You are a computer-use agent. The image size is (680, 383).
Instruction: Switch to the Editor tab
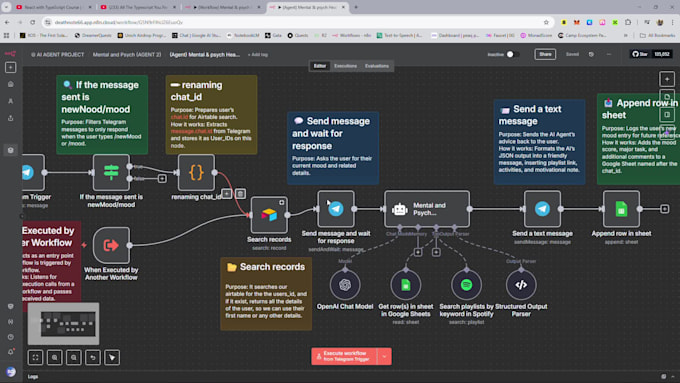pyautogui.click(x=320, y=66)
